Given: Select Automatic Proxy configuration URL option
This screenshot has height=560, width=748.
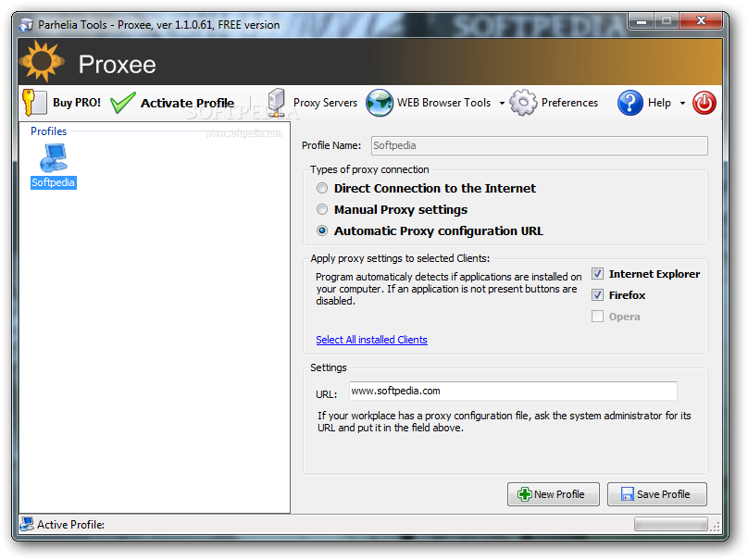Looking at the screenshot, I should (322, 230).
